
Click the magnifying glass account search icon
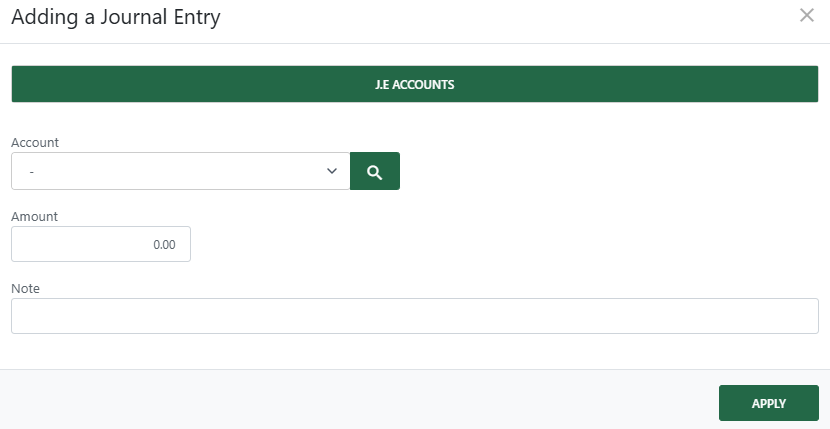click(375, 171)
